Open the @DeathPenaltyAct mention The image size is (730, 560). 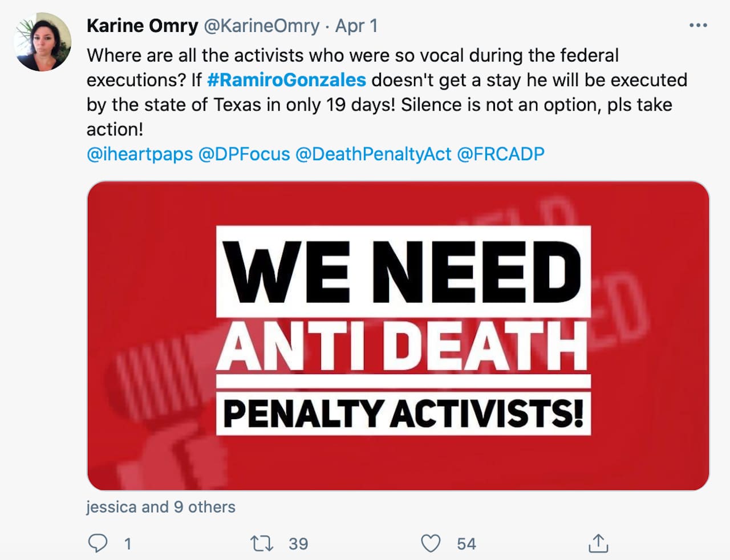pyautogui.click(x=373, y=154)
